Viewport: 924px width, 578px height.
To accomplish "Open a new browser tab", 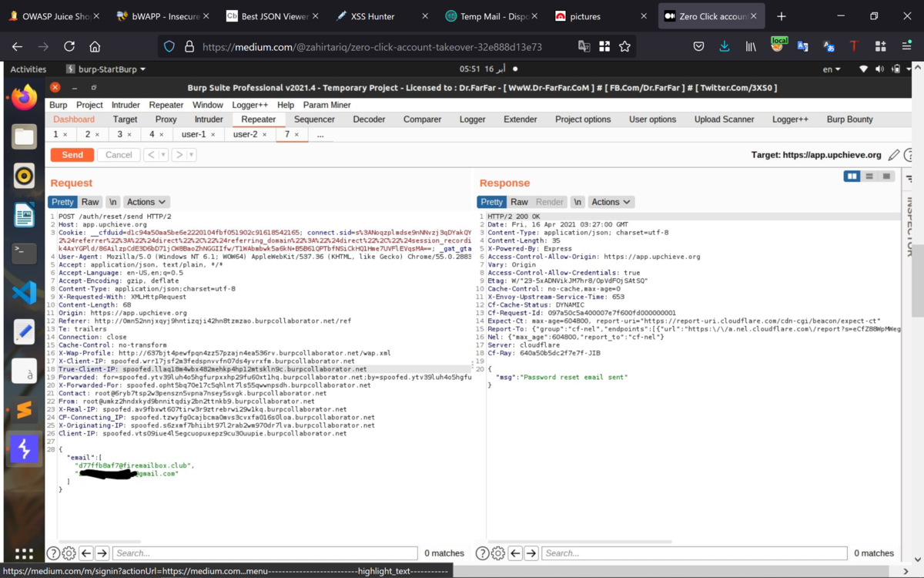I will click(782, 16).
